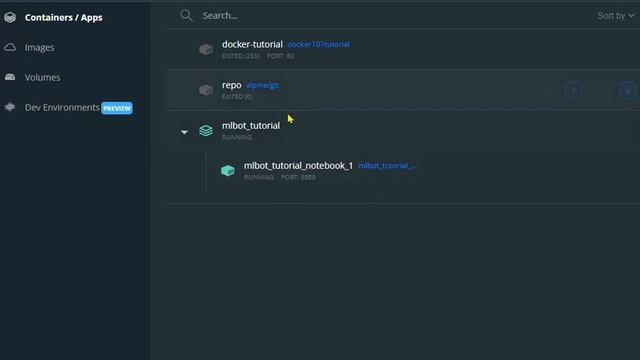This screenshot has width=640, height=360.
Task: Select the mlbot_tutorial_notebook_1 container name
Action: 298,166
